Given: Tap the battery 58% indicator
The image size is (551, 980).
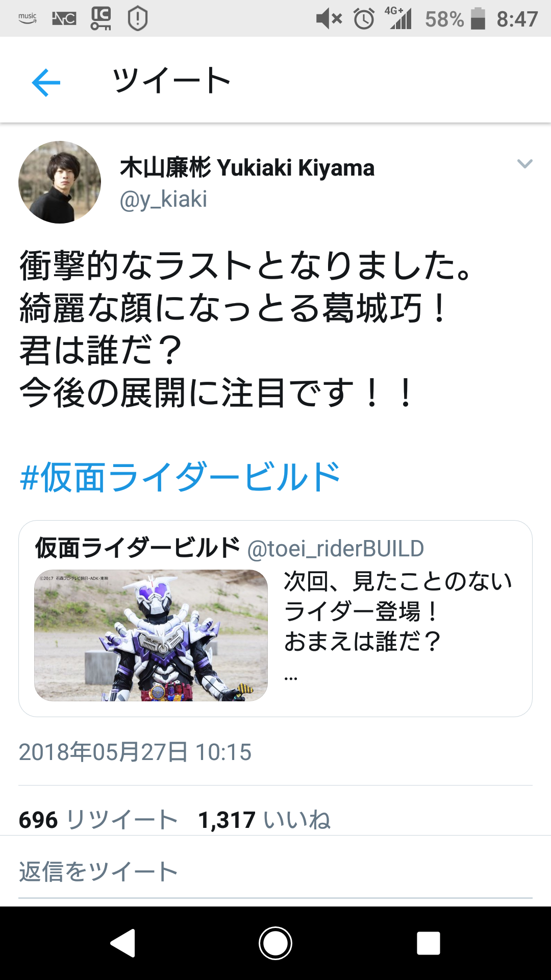Looking at the screenshot, I should pyautogui.click(x=455, y=19).
